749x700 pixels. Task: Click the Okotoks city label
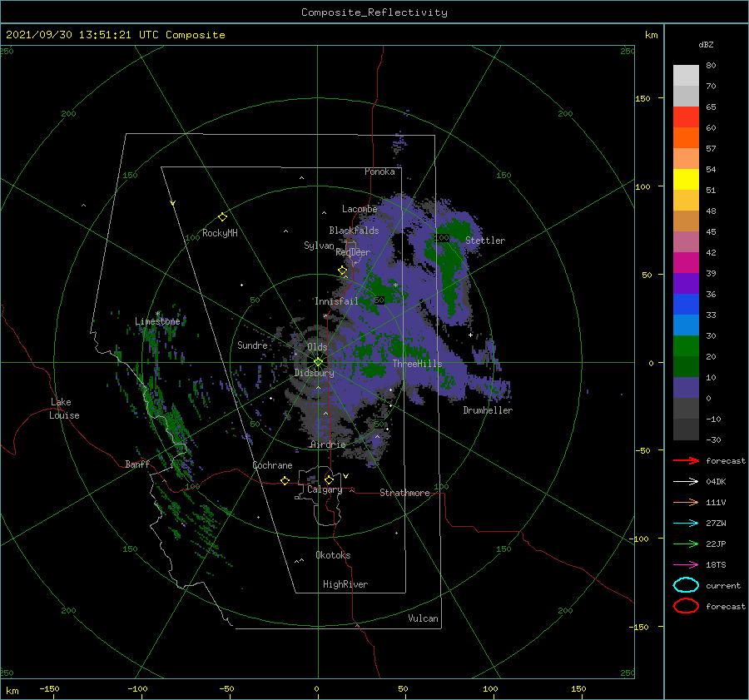(333, 555)
